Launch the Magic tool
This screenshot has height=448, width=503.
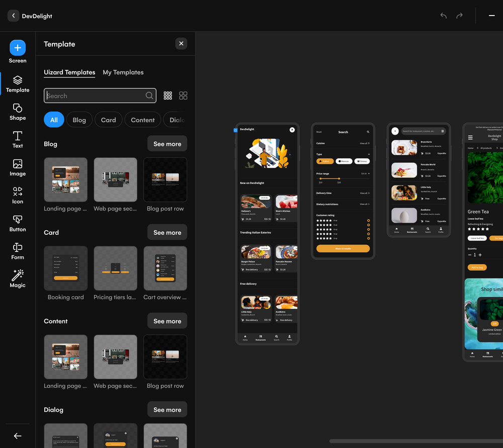coord(17,277)
